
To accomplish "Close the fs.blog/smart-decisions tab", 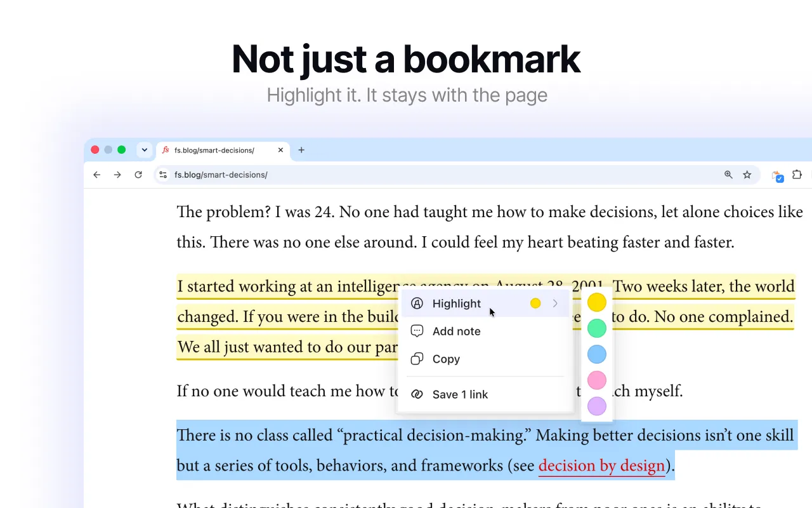I will click(280, 150).
